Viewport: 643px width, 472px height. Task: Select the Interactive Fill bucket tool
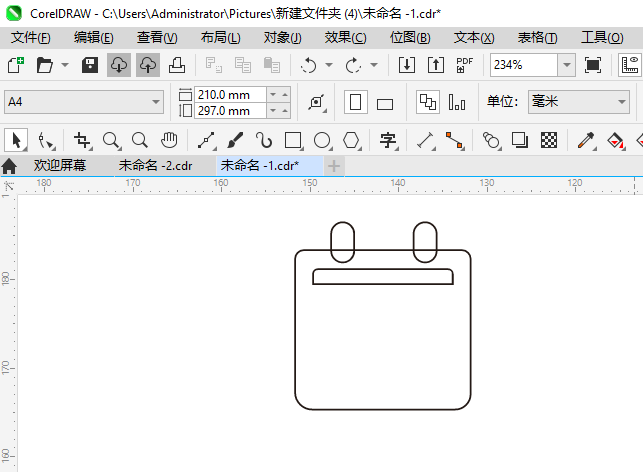click(x=615, y=140)
